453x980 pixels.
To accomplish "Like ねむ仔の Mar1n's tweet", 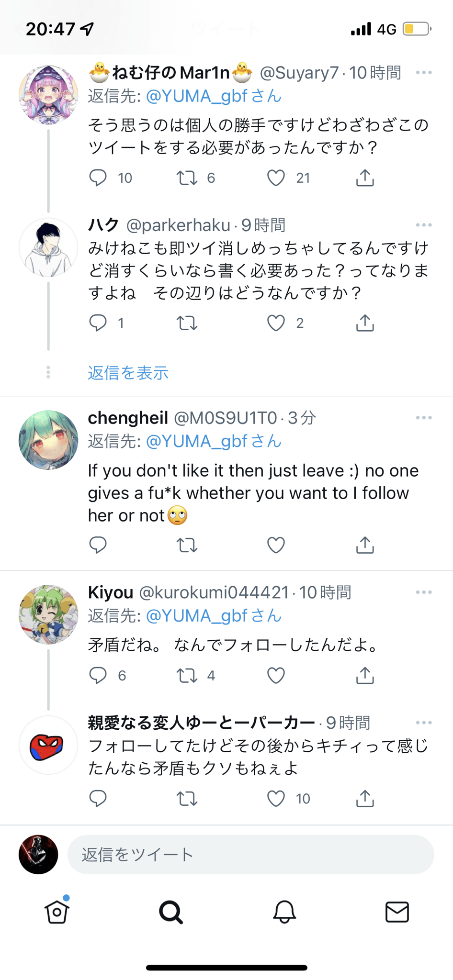I will (276, 178).
